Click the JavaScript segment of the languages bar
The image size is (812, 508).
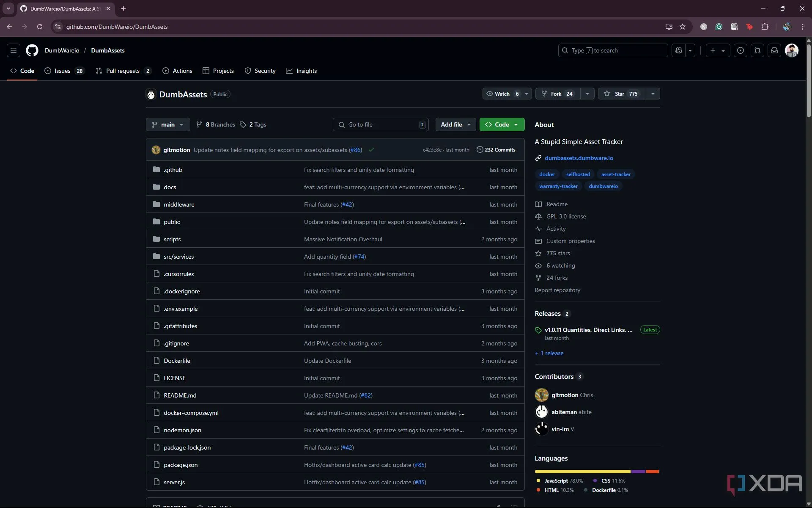pos(582,471)
